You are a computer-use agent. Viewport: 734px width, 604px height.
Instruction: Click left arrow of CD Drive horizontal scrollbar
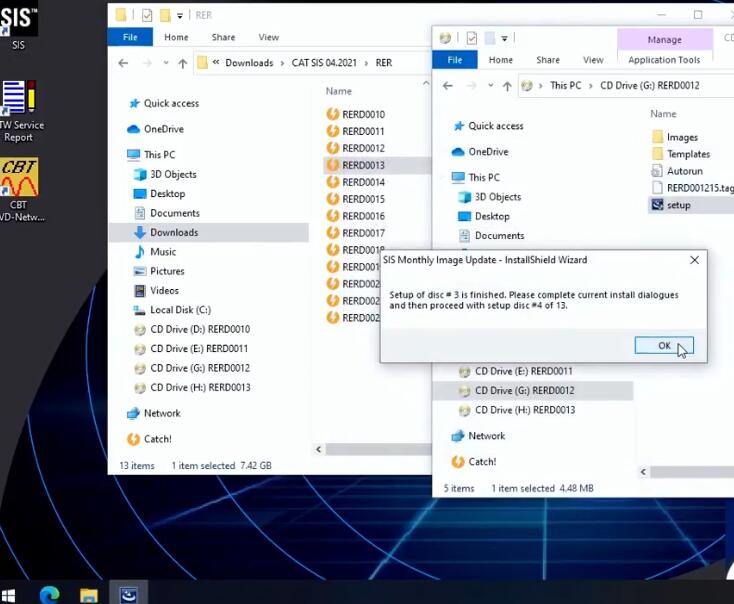643,472
